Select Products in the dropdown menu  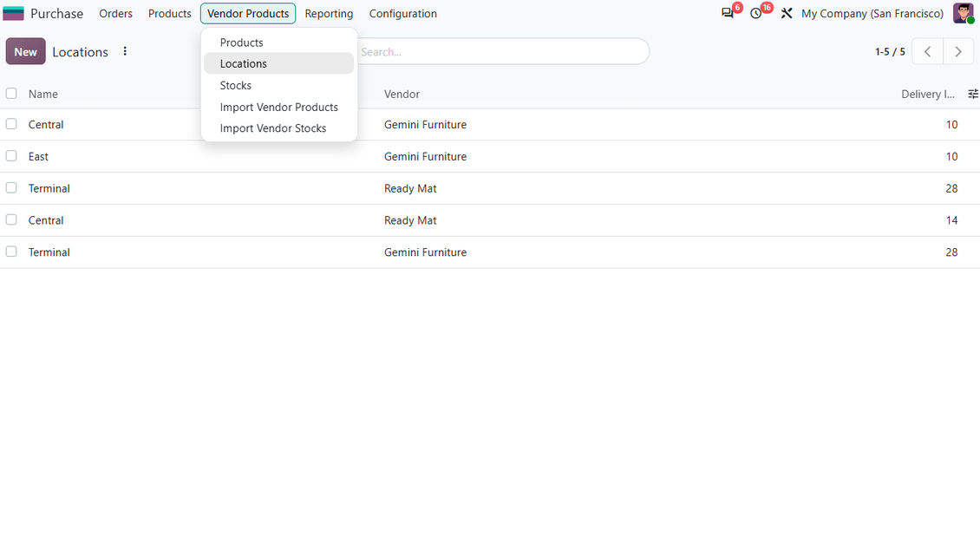click(x=278, y=43)
